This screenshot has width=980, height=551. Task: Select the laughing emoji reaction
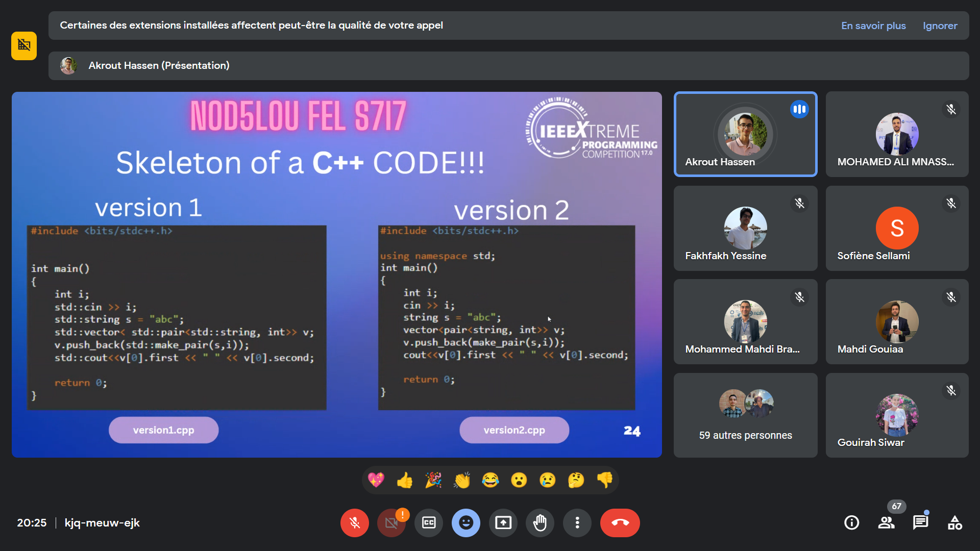click(489, 480)
